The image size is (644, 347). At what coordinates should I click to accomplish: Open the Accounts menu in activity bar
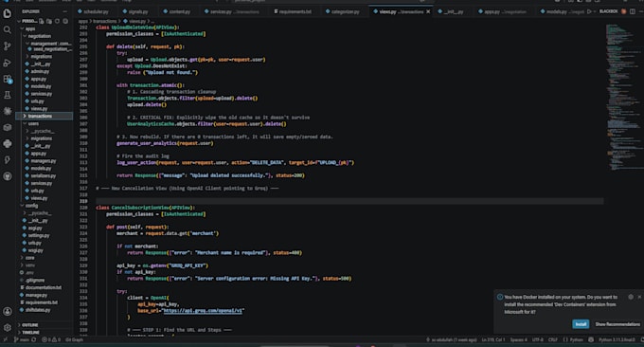[7, 311]
